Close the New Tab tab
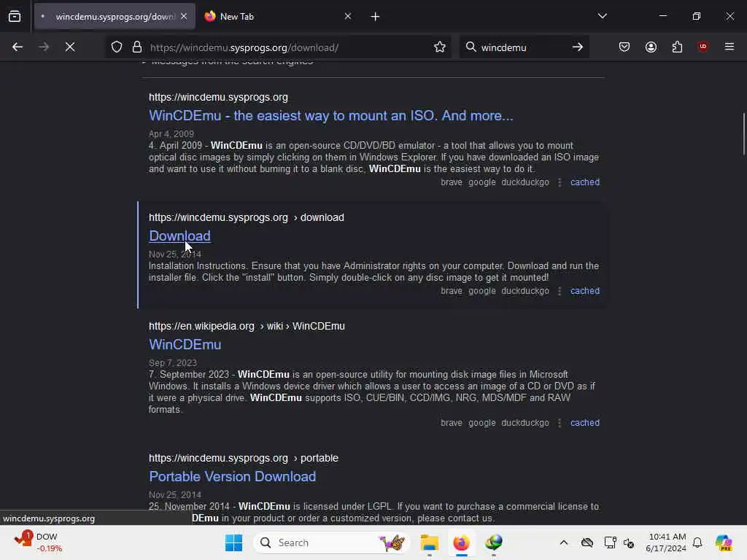The width and height of the screenshot is (747, 560). (x=348, y=16)
